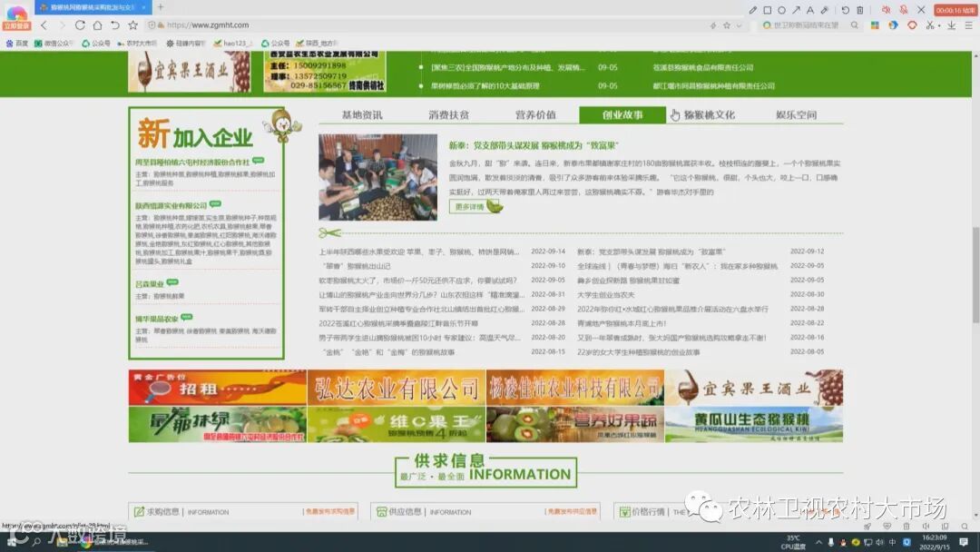Click the magnifier search icon in the browser search box
980x552 pixels.
(855, 25)
